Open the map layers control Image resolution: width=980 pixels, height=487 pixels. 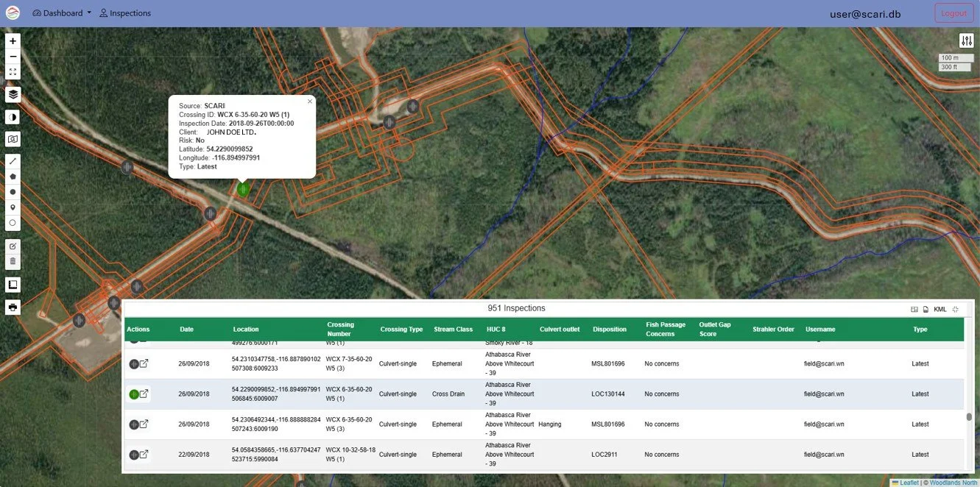click(x=13, y=94)
